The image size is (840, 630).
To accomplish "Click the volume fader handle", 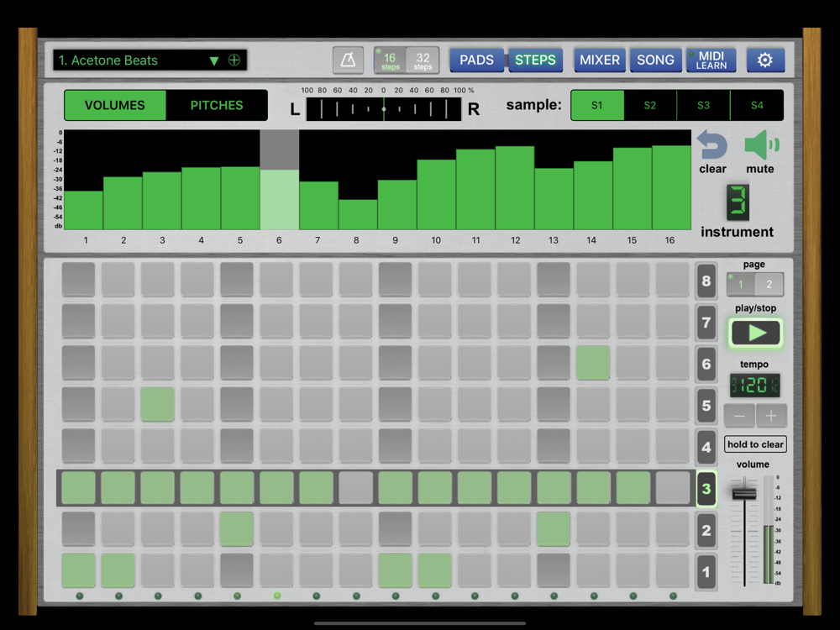I will point(743,493).
